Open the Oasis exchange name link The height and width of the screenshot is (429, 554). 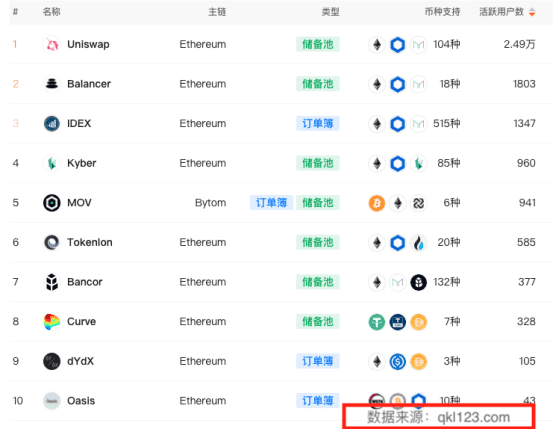click(81, 401)
